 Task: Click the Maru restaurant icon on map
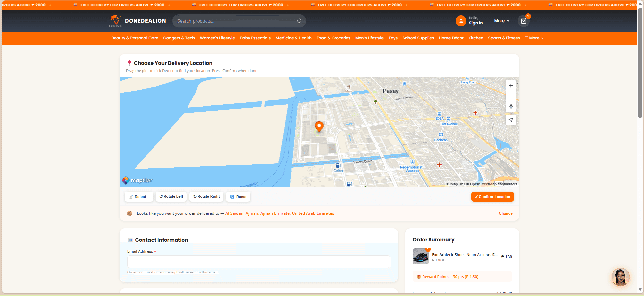click(349, 87)
